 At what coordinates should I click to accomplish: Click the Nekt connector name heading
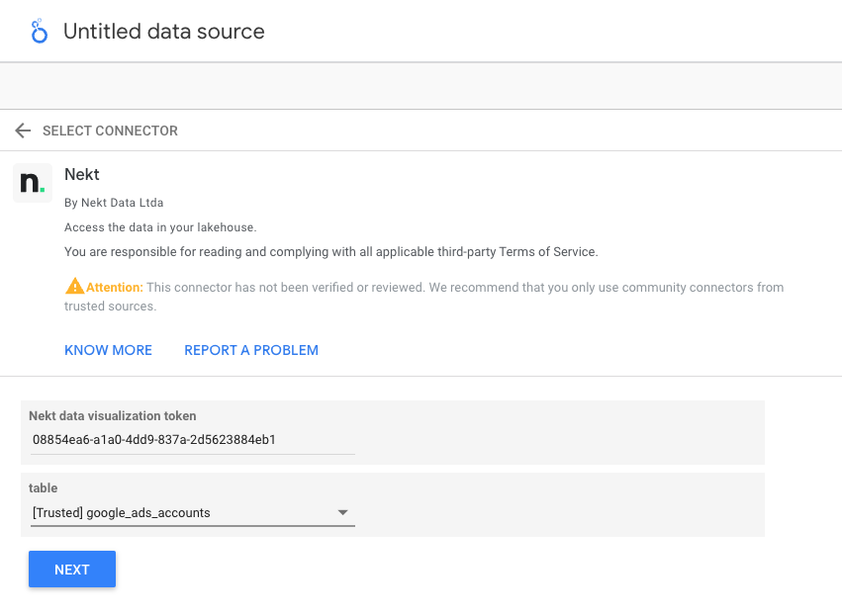[x=82, y=175]
